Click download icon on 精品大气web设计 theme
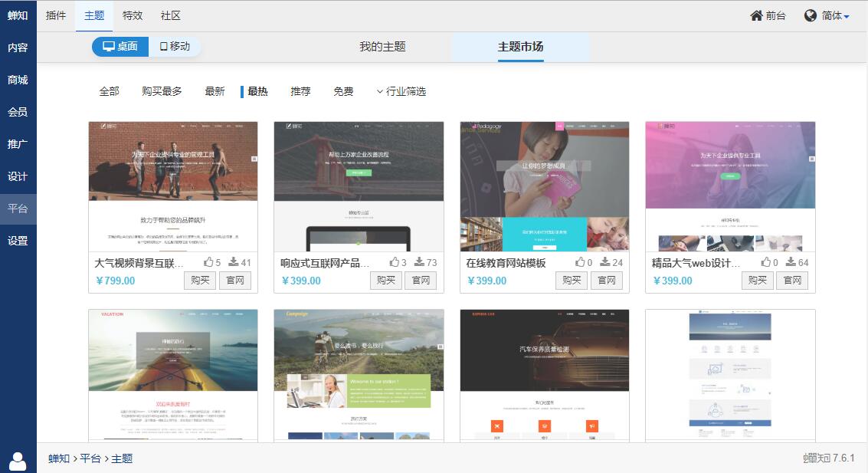The image size is (868, 473). click(791, 262)
